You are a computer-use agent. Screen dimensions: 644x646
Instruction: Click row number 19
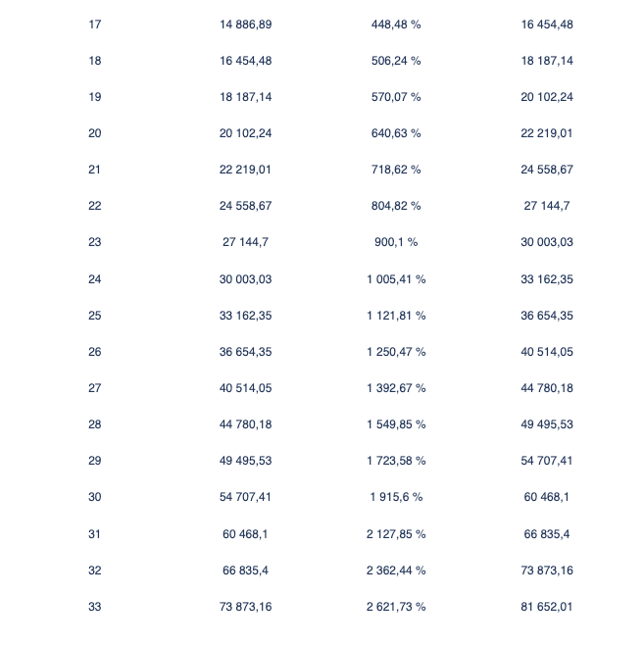pos(95,97)
